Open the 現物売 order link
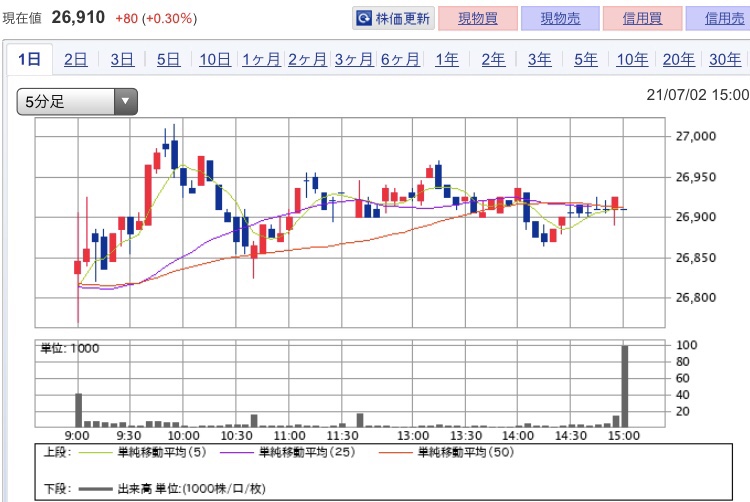Viewport: 750px width, 502px height. pos(560,19)
